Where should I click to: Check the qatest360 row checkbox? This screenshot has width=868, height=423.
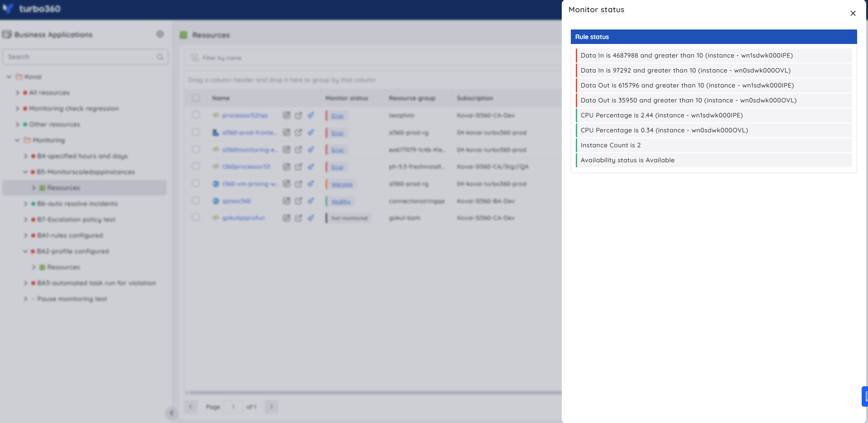tap(196, 200)
